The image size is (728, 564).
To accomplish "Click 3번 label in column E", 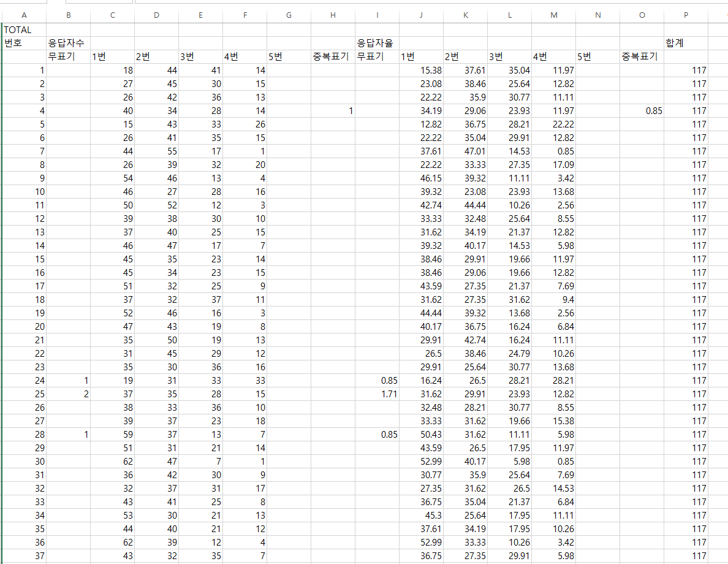I will click(200, 56).
